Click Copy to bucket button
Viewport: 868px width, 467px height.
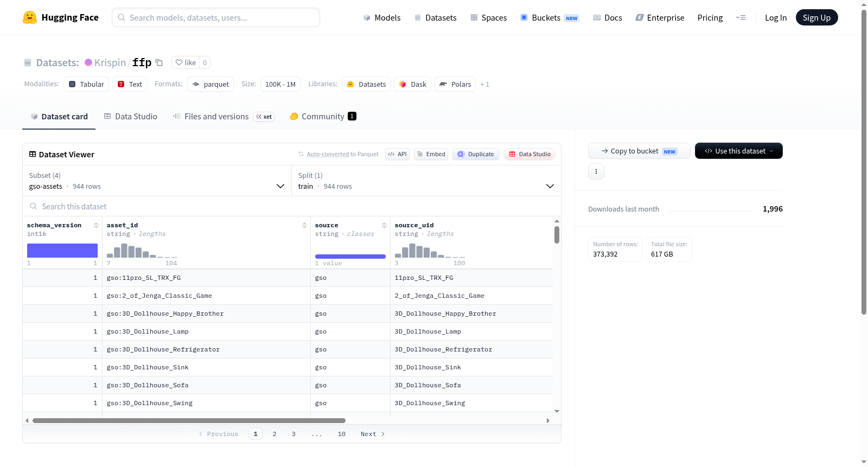(x=639, y=151)
